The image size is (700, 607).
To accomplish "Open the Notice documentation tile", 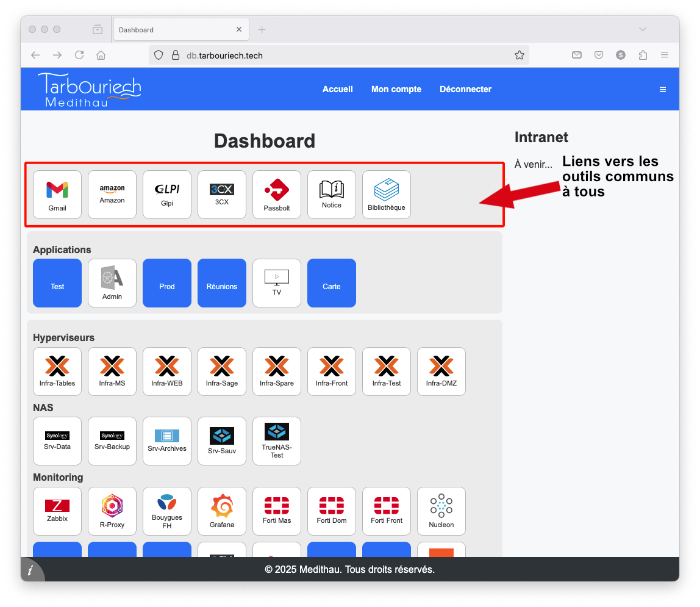I will pos(331,194).
